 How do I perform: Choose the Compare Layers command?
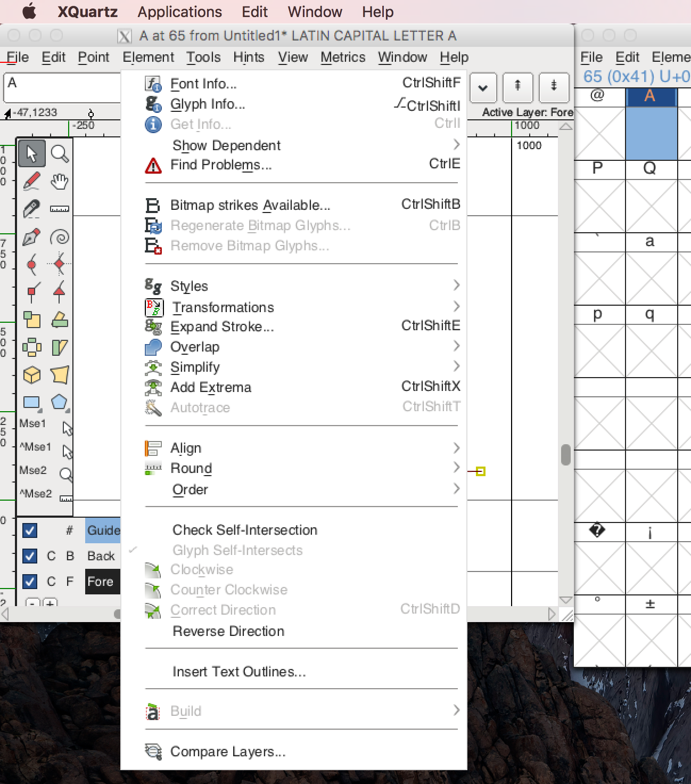[227, 752]
